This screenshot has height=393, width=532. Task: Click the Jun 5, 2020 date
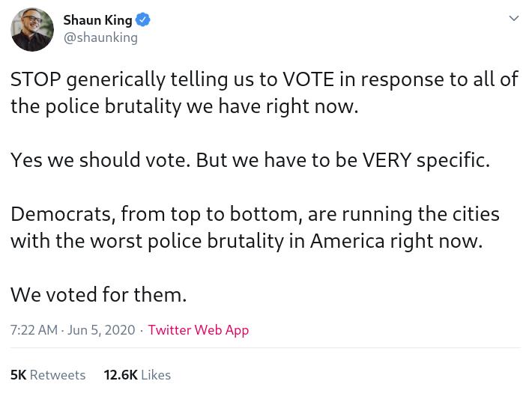(x=101, y=330)
